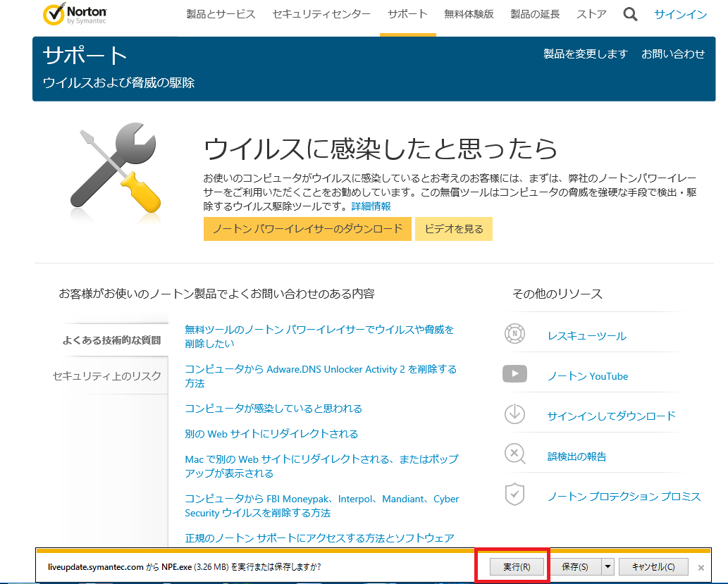Image resolution: width=728 pixels, height=584 pixels.
Task: Click the その他のリソース heading
Action: click(x=557, y=294)
